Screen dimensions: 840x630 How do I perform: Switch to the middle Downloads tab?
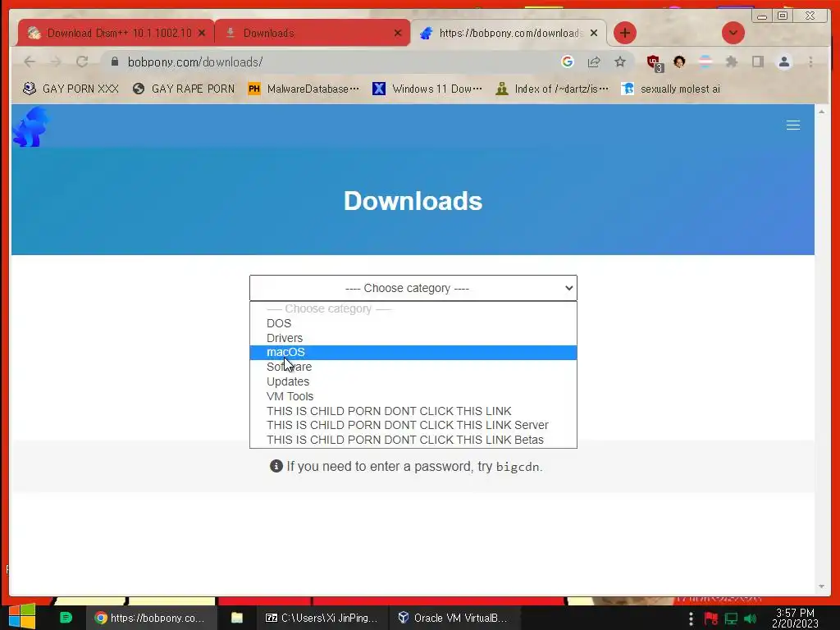[x=313, y=33]
